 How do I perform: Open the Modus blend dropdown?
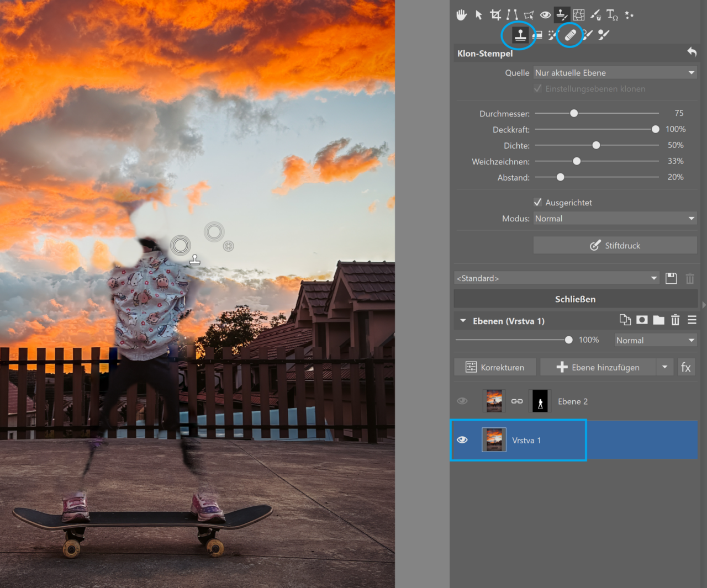(x=614, y=219)
